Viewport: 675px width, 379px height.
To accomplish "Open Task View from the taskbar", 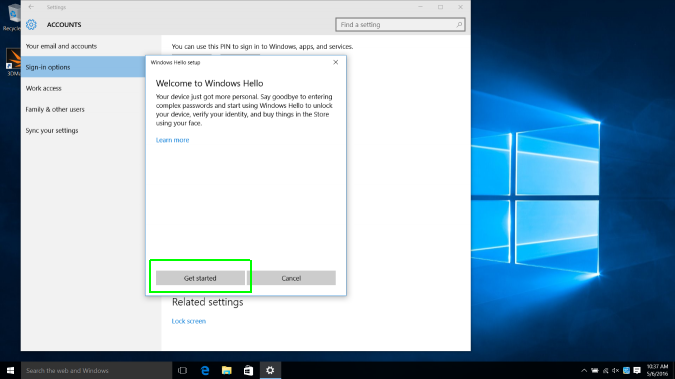I will tap(183, 370).
